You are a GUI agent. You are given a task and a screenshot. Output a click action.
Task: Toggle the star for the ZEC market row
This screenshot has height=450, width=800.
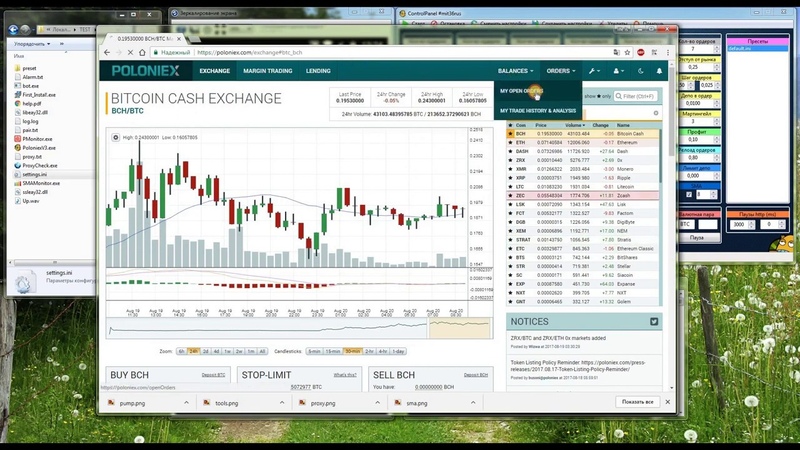point(510,195)
